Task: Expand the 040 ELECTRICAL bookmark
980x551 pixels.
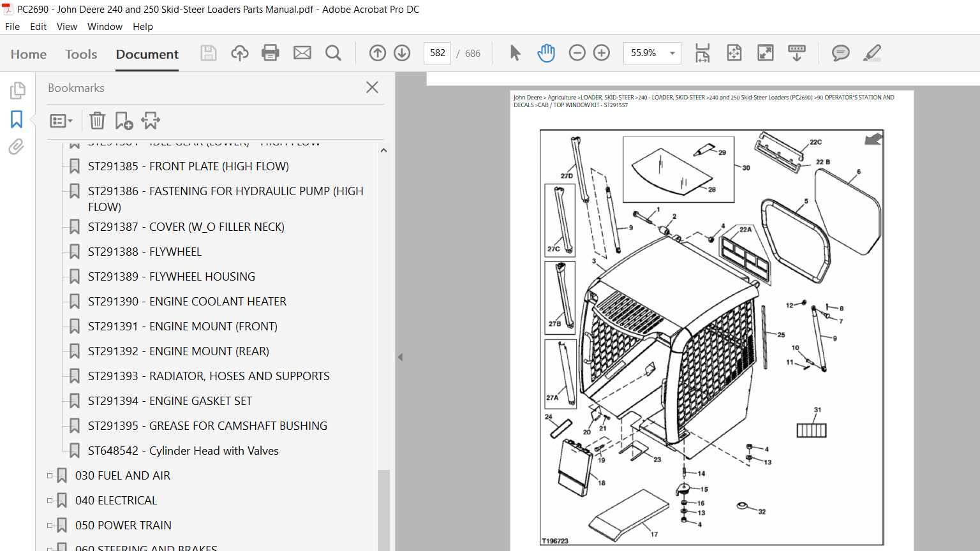Action: [50, 501]
